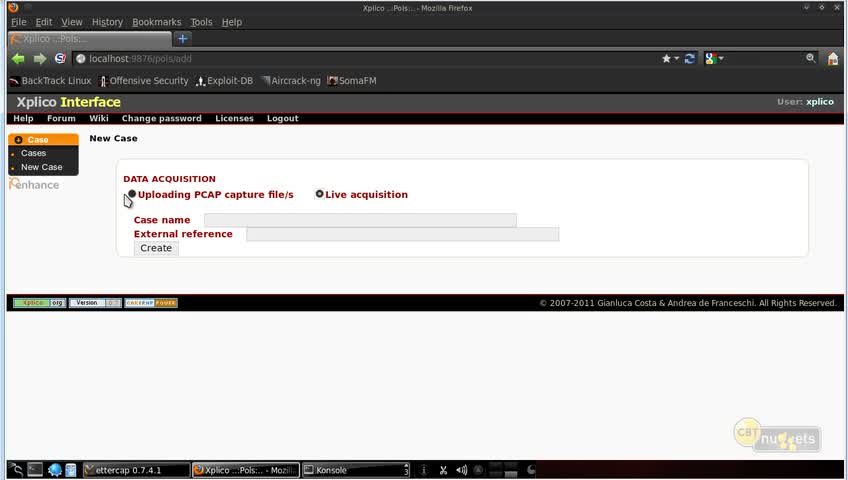The image size is (848, 480).
Task: Open the BackTrack dragon start menu
Action: (x=16, y=470)
